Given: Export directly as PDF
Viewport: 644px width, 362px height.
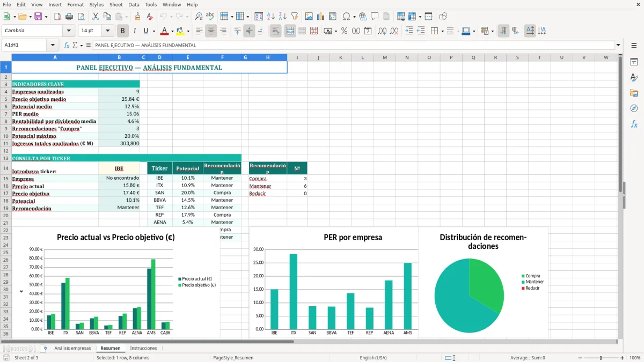Looking at the screenshot, I should click(x=57, y=17).
